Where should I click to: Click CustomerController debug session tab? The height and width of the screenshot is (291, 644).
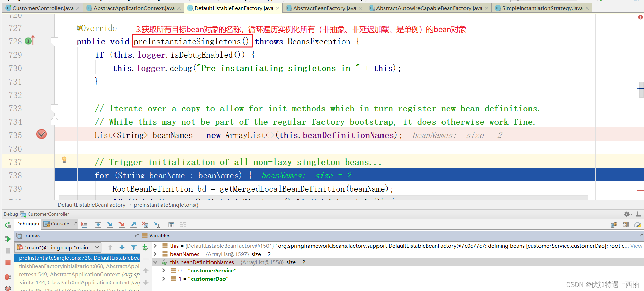44,214
